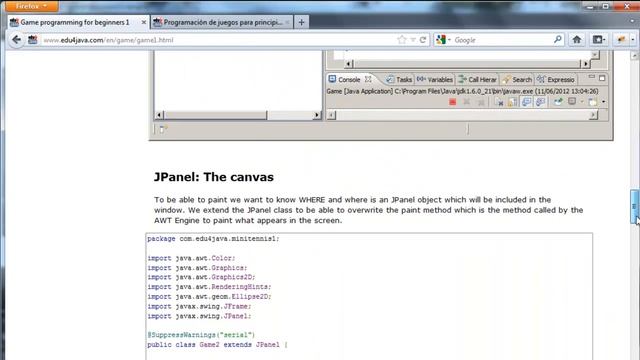Image resolution: width=640 pixels, height=360 pixels.
Task: Select the Tasks tab in Eclipse
Action: coord(399,80)
